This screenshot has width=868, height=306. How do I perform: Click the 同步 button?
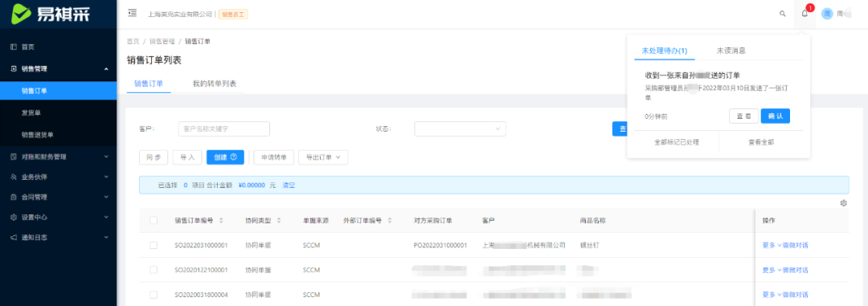tap(154, 157)
